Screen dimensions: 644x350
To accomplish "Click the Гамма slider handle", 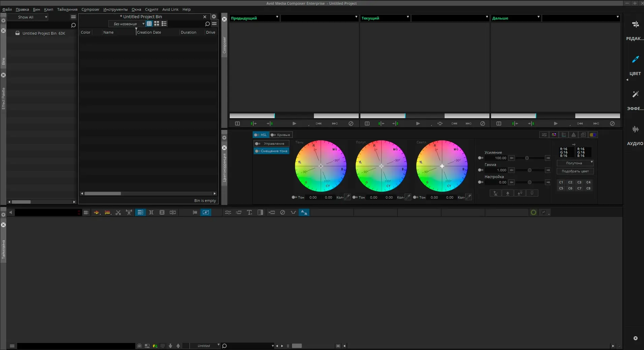I will [529, 170].
